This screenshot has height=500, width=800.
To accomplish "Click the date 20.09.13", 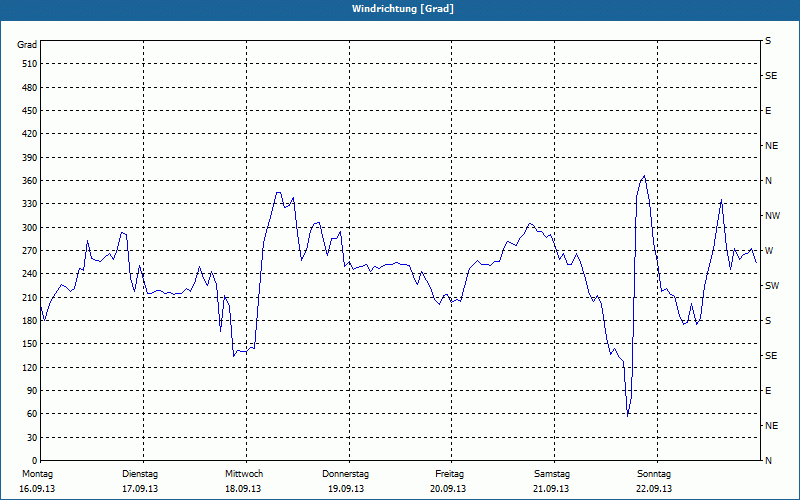I will coord(448,489).
